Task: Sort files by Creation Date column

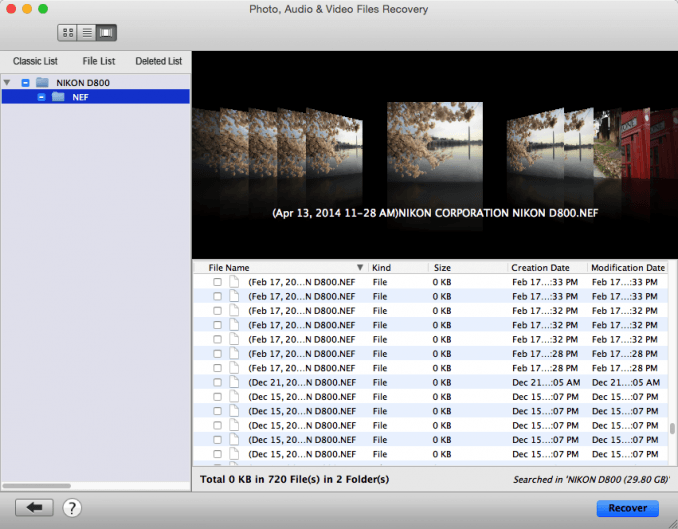Action: tap(540, 268)
